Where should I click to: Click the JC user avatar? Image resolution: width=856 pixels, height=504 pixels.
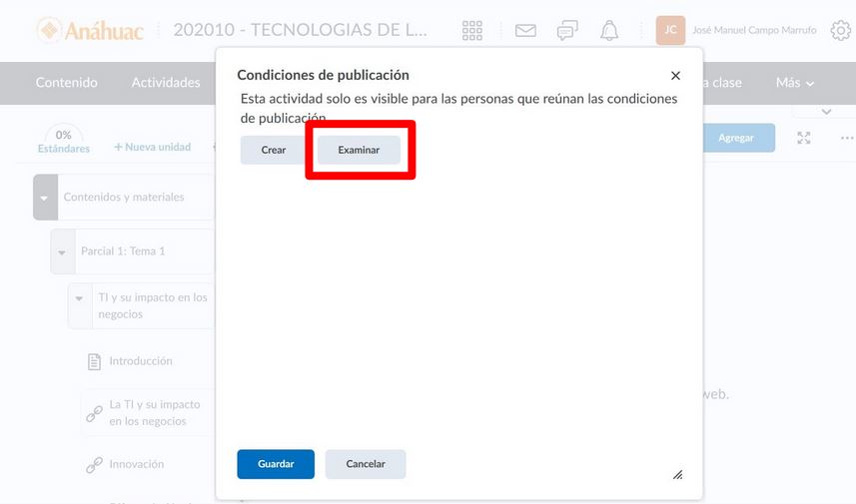tap(670, 30)
